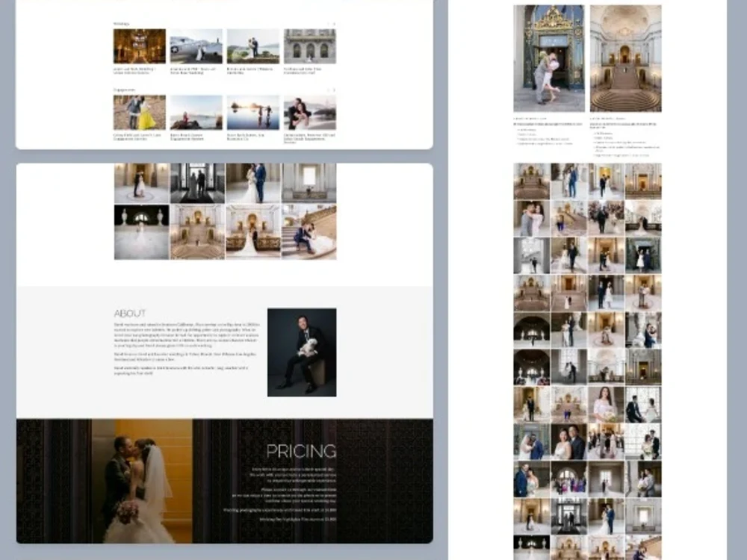Open the Golden Gate bridge couple thumbnail
Screen dimensions: 747x560
click(x=310, y=113)
